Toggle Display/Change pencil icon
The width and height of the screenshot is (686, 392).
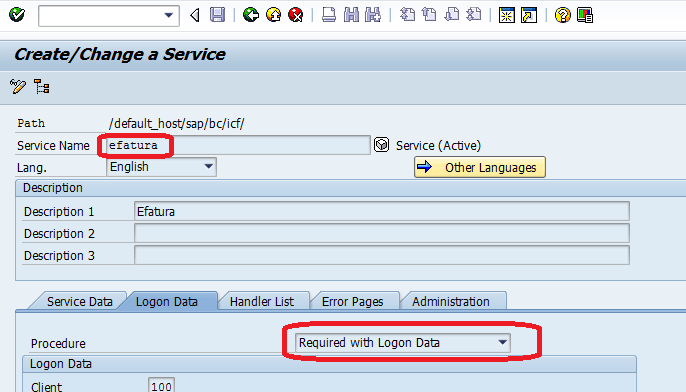point(18,87)
